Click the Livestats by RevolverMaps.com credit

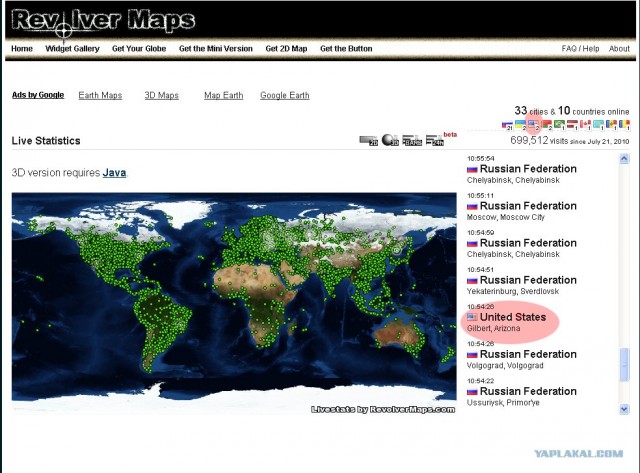[x=383, y=409]
